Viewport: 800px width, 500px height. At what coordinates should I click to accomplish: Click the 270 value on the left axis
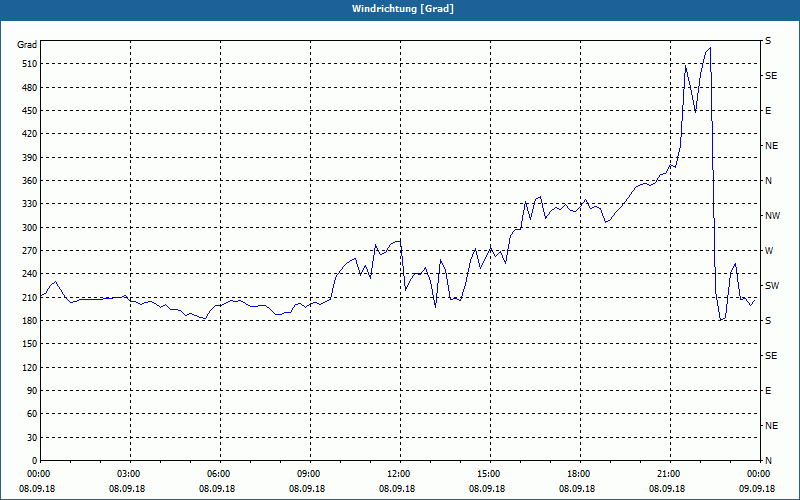tap(28, 251)
